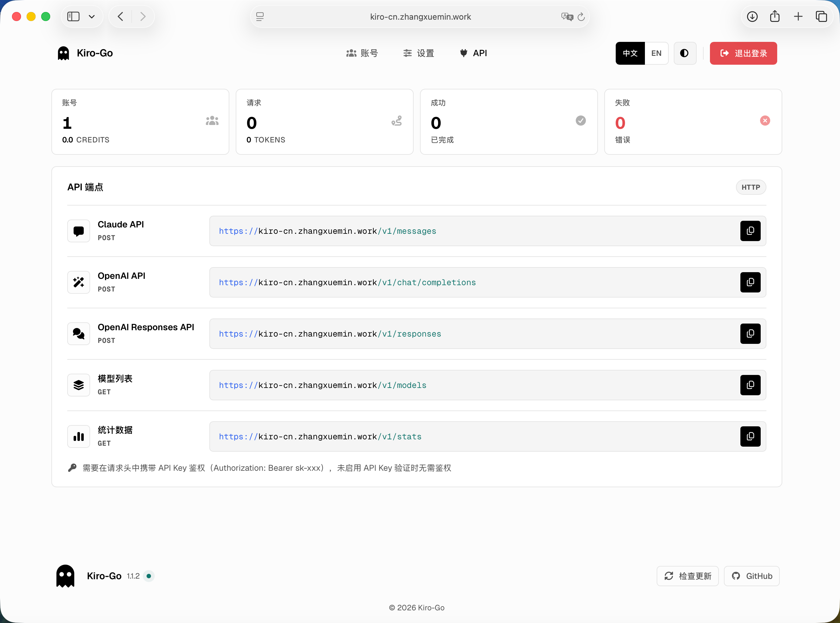
Task: Click the 请求 card showing 0 TOKENS
Action: pos(325,122)
